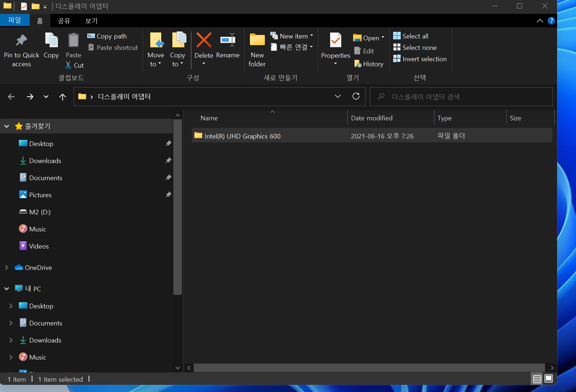Click Invert selection in the ribbon
This screenshot has width=576, height=392.
[420, 59]
